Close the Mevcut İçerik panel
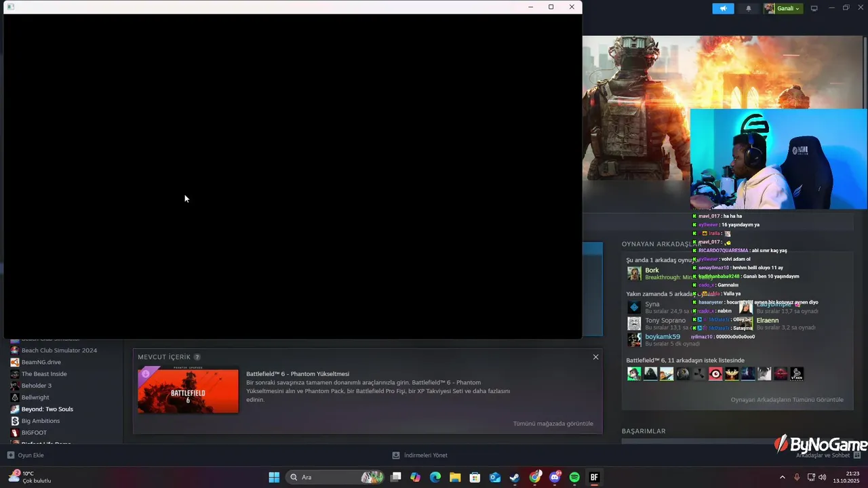 [x=596, y=357]
